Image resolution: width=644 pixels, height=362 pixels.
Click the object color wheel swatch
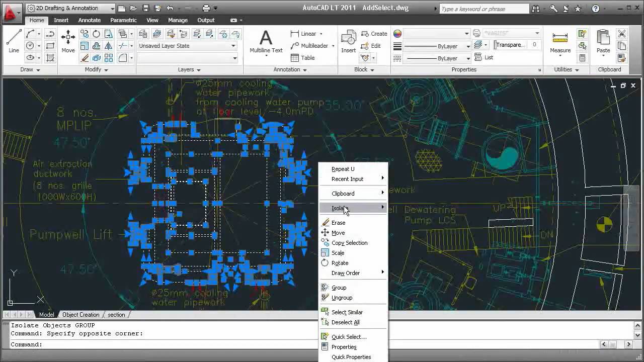point(397,34)
